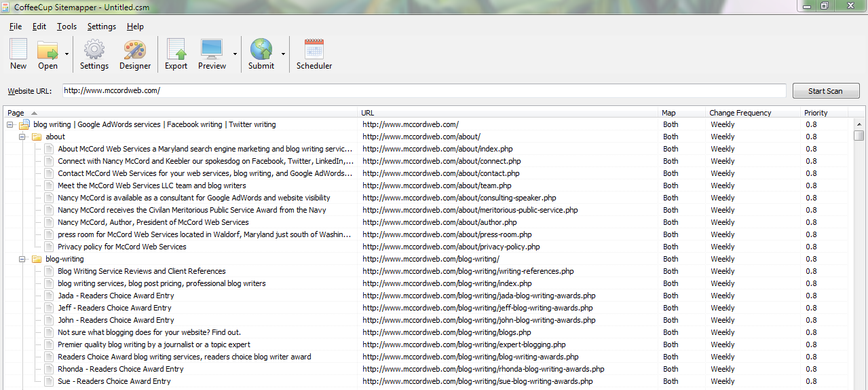Click the 'blog-writing' folder icon

(37, 259)
